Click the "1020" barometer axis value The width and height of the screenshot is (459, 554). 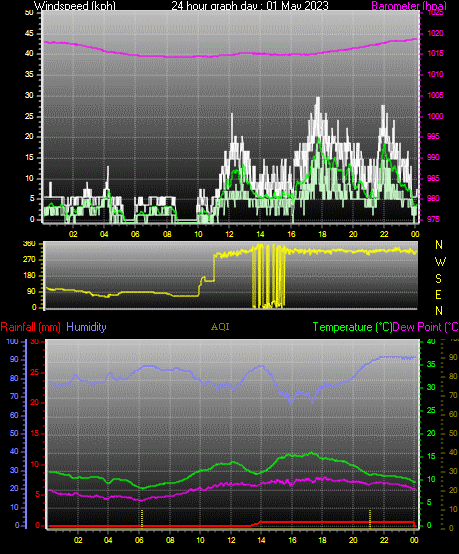pyautogui.click(x=435, y=34)
